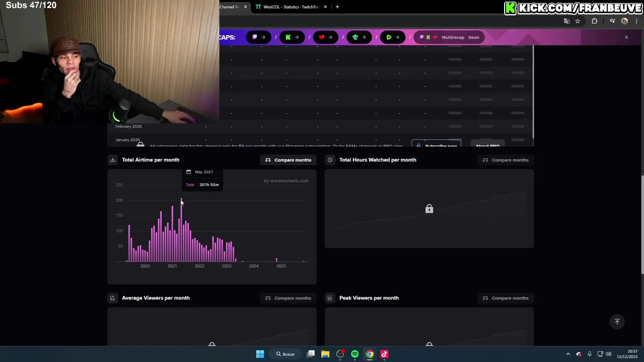The image size is (644, 362).
Task: Click the Buscar taskbar search box
Action: pyautogui.click(x=285, y=354)
